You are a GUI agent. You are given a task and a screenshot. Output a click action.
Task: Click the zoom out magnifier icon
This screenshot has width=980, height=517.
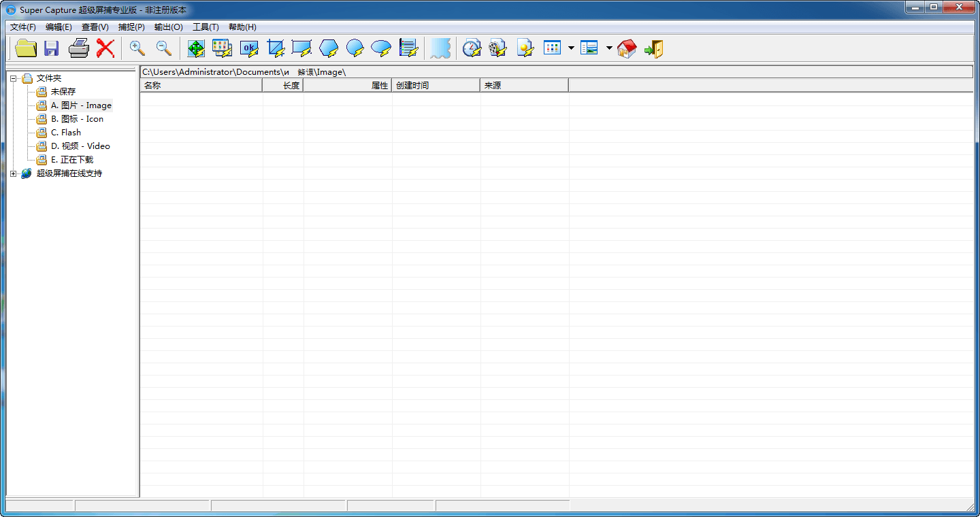coord(164,48)
